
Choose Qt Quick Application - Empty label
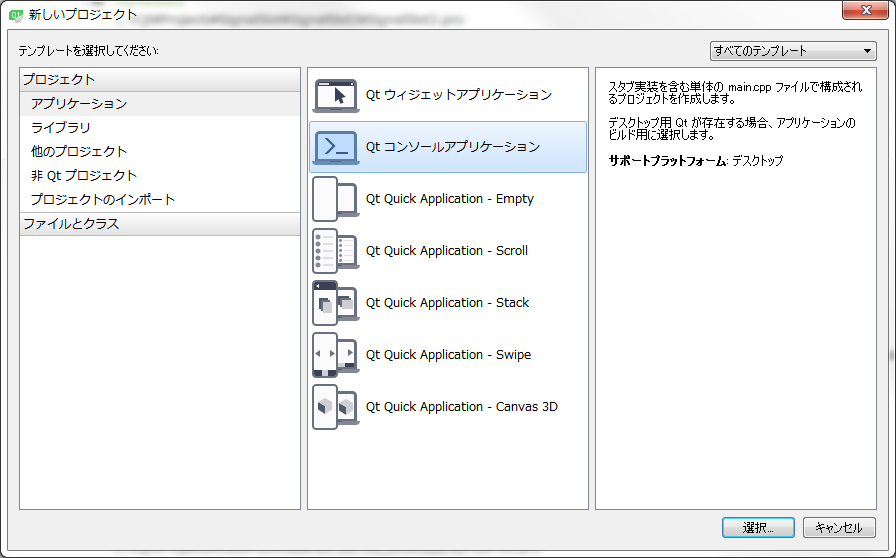pyautogui.click(x=450, y=199)
